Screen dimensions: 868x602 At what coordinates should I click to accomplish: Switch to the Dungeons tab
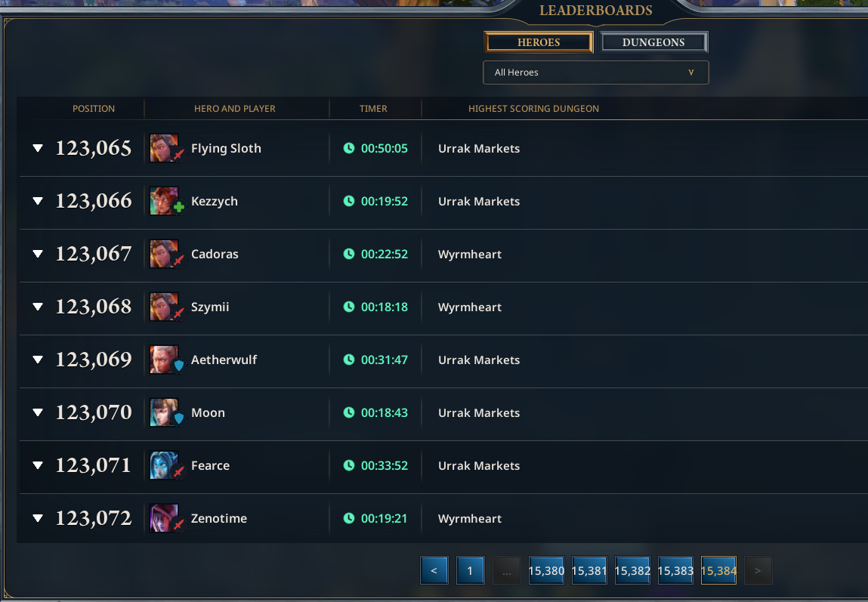coord(653,42)
